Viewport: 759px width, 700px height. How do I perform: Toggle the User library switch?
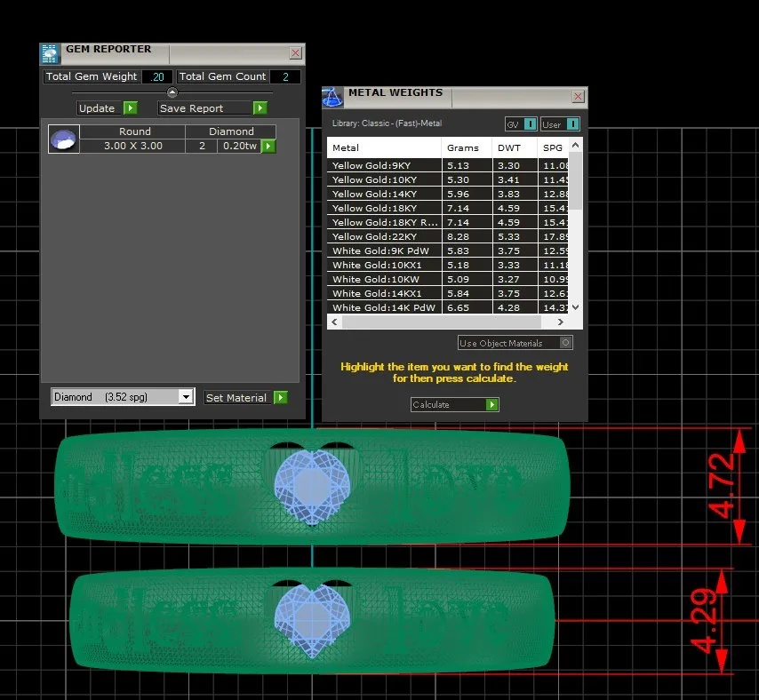[572, 124]
